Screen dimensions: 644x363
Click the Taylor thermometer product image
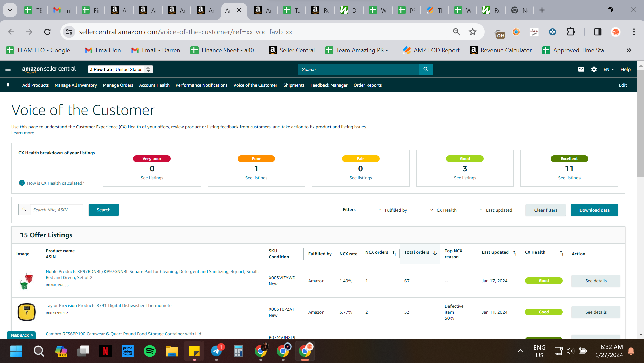[x=27, y=312]
